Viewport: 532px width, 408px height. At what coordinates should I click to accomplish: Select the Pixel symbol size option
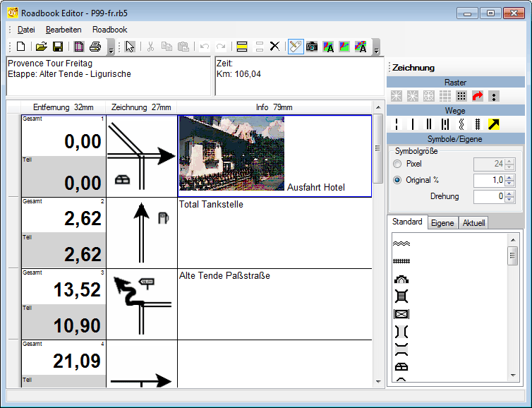397,164
